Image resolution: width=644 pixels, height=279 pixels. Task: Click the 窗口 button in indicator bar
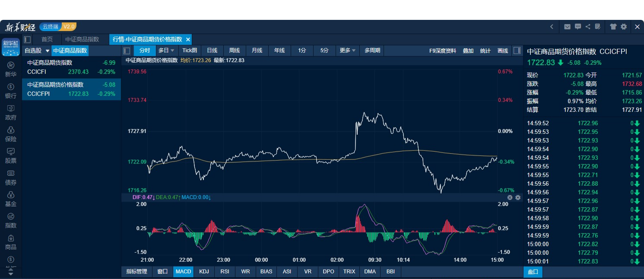tap(162, 272)
